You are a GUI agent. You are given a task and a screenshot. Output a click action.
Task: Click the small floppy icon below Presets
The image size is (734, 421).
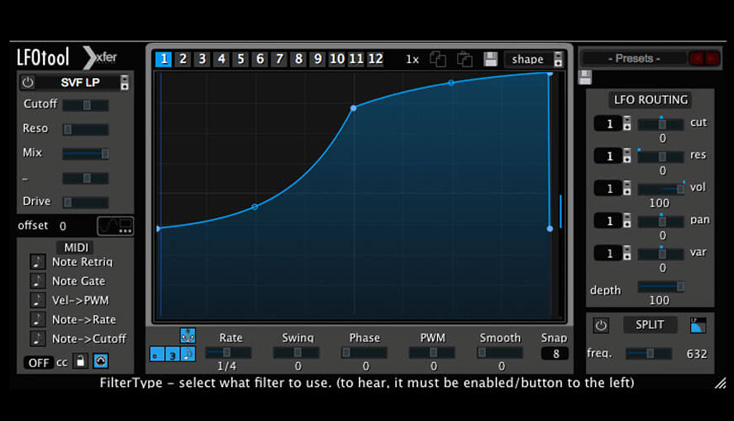585,77
